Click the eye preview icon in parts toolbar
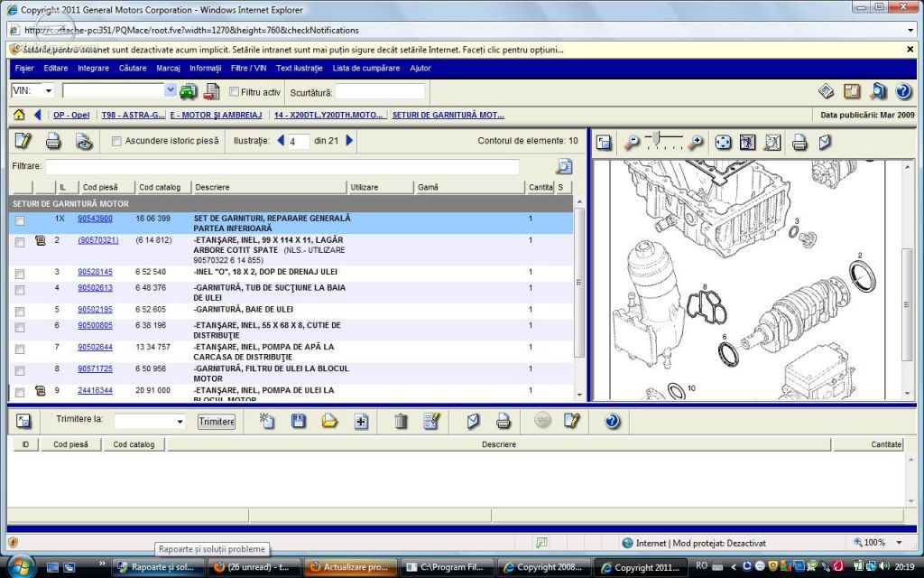 (x=84, y=142)
